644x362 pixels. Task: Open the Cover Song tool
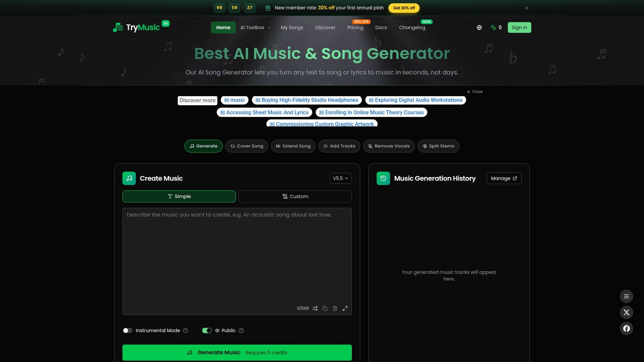tap(247, 146)
